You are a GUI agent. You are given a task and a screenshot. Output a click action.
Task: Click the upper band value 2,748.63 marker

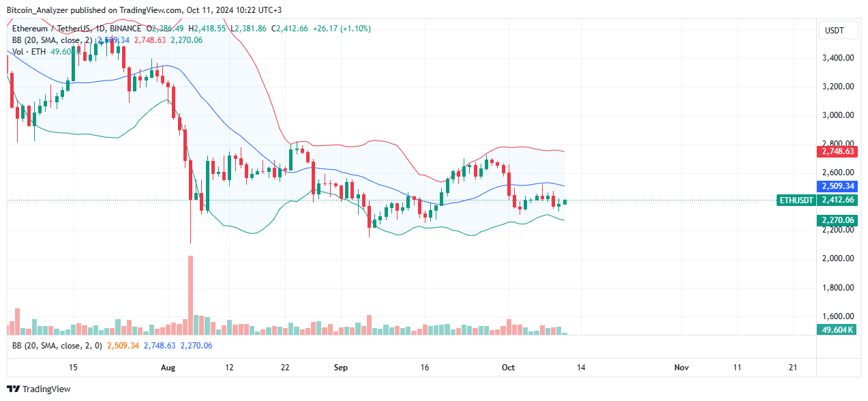point(837,153)
